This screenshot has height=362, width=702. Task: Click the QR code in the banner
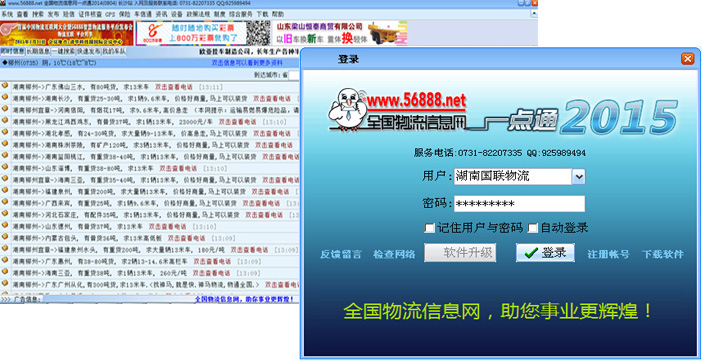pos(259,33)
